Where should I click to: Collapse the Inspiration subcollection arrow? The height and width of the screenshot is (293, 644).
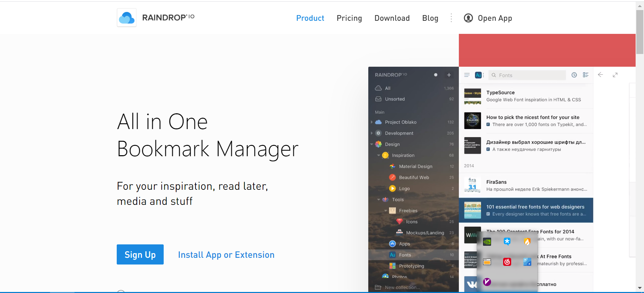click(x=379, y=155)
